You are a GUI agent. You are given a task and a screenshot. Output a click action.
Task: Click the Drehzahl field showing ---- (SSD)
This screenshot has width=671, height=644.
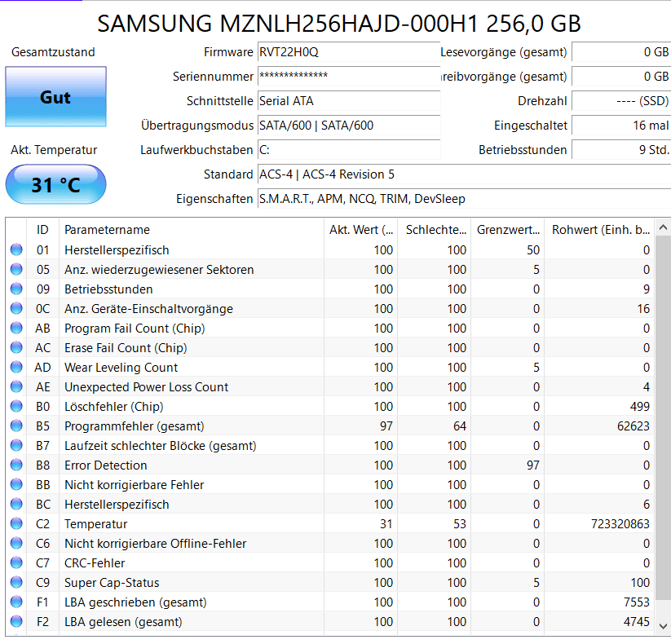621,101
